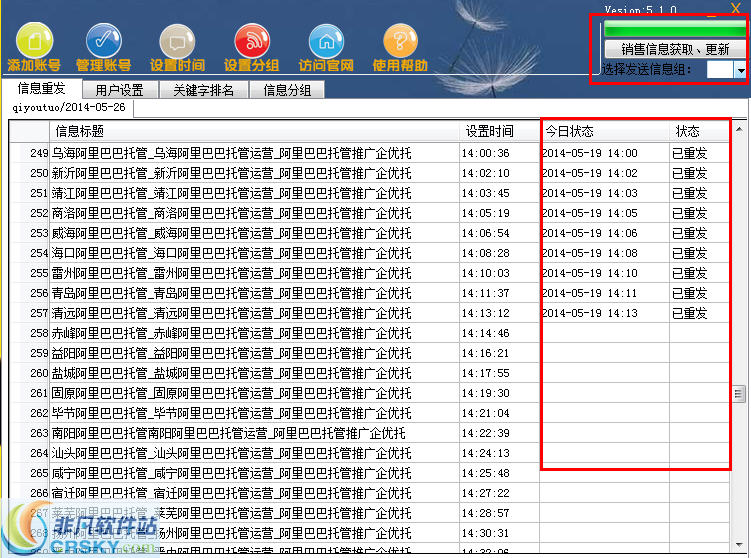Click the green progress bar
This screenshot has width=751, height=558.
[x=675, y=28]
